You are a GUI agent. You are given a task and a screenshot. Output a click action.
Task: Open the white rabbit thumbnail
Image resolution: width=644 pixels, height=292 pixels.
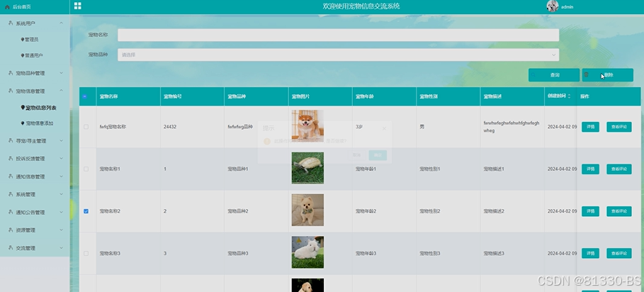[x=307, y=252]
